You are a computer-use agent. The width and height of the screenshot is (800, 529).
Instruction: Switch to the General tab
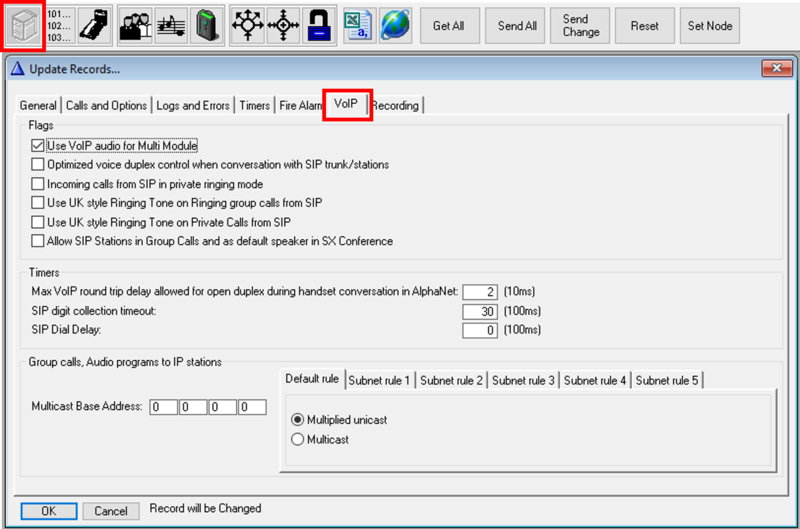click(x=38, y=106)
